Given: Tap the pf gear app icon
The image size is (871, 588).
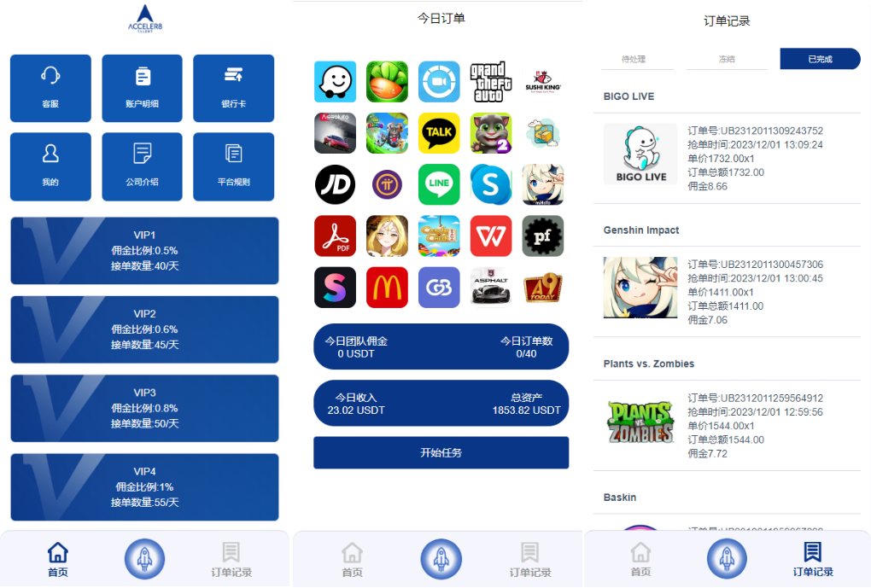Looking at the screenshot, I should [x=543, y=236].
